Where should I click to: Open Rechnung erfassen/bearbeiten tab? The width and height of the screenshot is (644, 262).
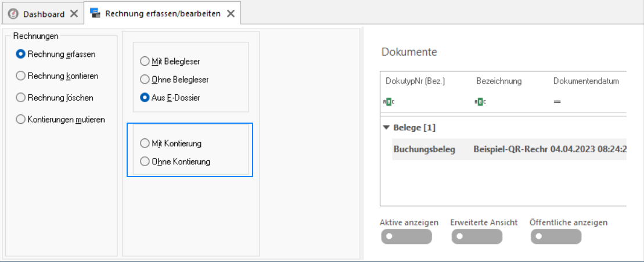pyautogui.click(x=163, y=13)
